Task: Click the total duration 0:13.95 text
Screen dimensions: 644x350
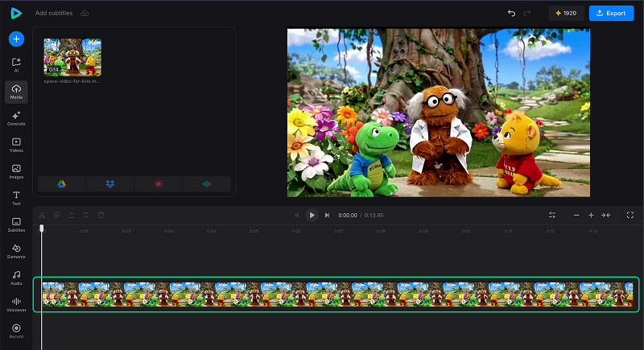Action: click(x=374, y=215)
